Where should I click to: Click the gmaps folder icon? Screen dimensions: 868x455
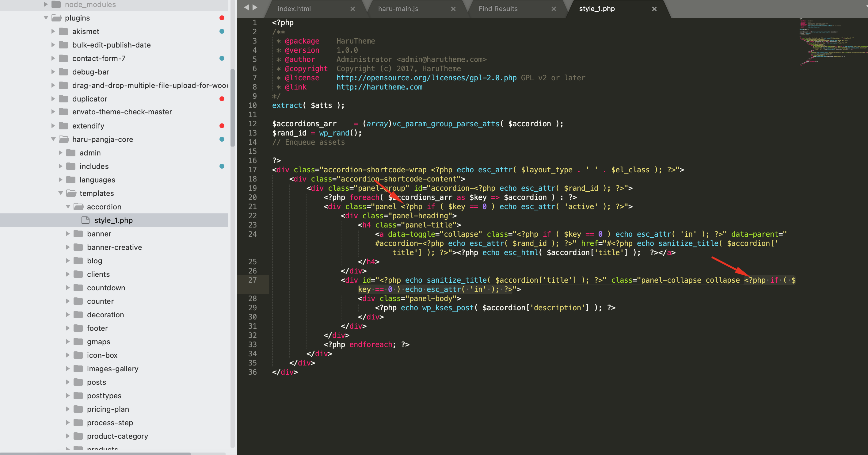click(x=78, y=342)
